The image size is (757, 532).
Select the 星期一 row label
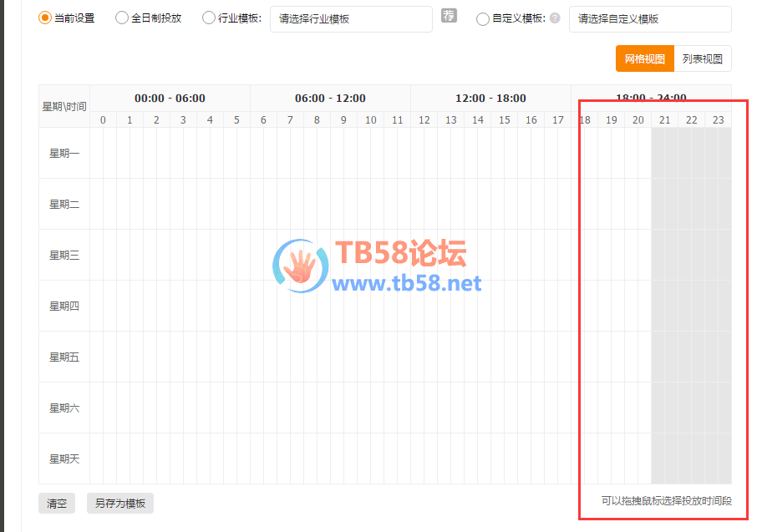tap(64, 154)
